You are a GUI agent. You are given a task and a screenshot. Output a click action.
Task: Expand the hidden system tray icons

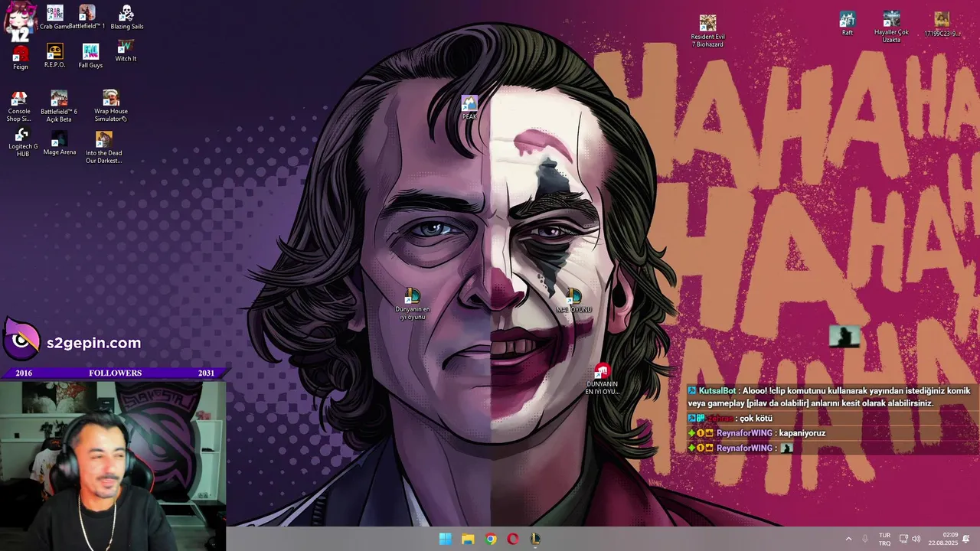pos(848,539)
